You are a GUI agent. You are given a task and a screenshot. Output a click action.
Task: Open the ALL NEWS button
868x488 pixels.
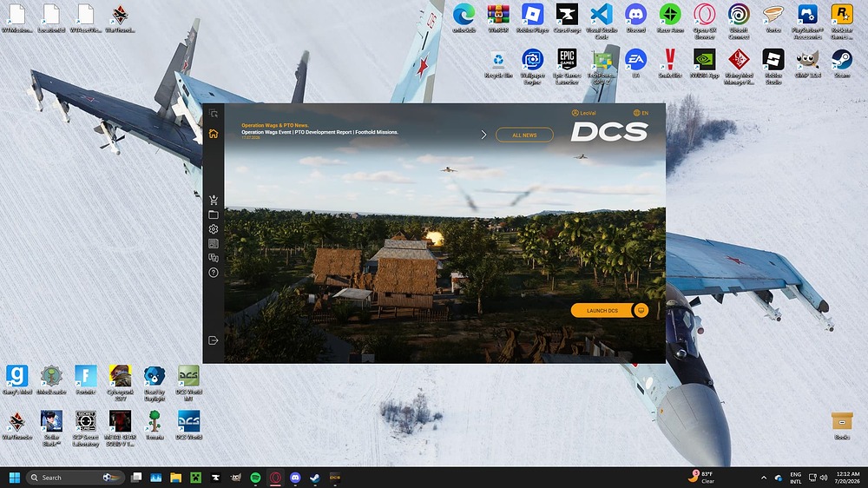[x=524, y=135]
